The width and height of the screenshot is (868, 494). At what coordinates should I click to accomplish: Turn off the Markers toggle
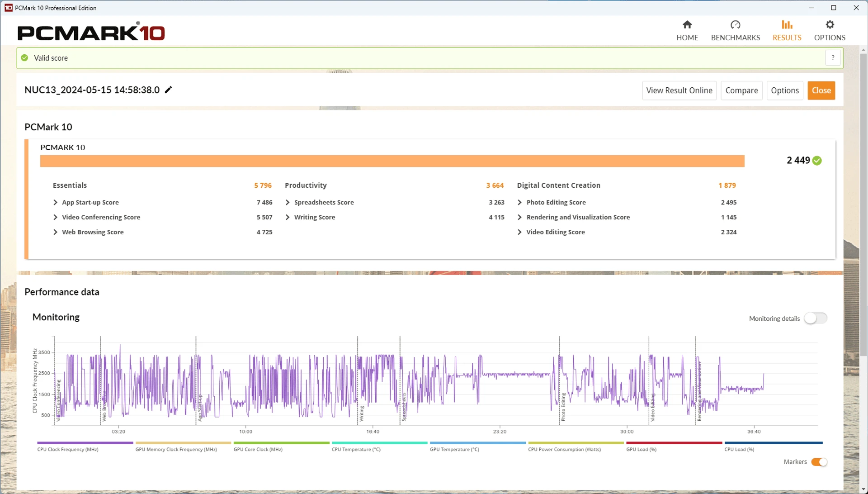819,462
